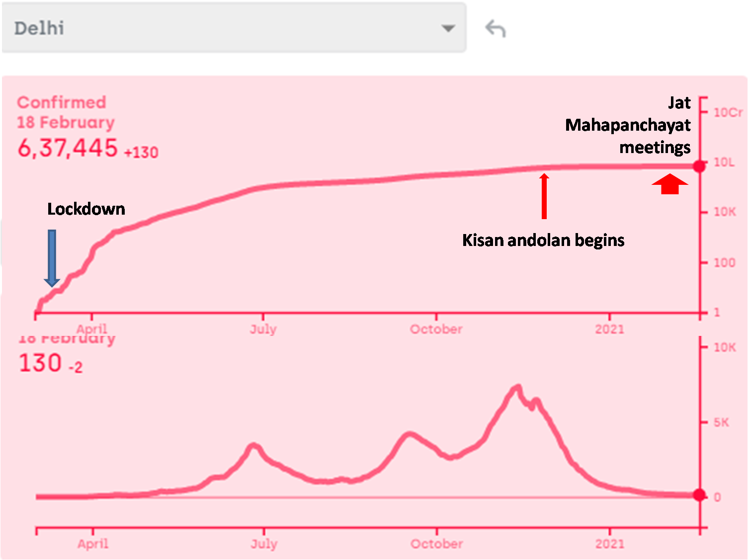Click the October label on the upper chart axis
This screenshot has width=748, height=560.
point(436,329)
